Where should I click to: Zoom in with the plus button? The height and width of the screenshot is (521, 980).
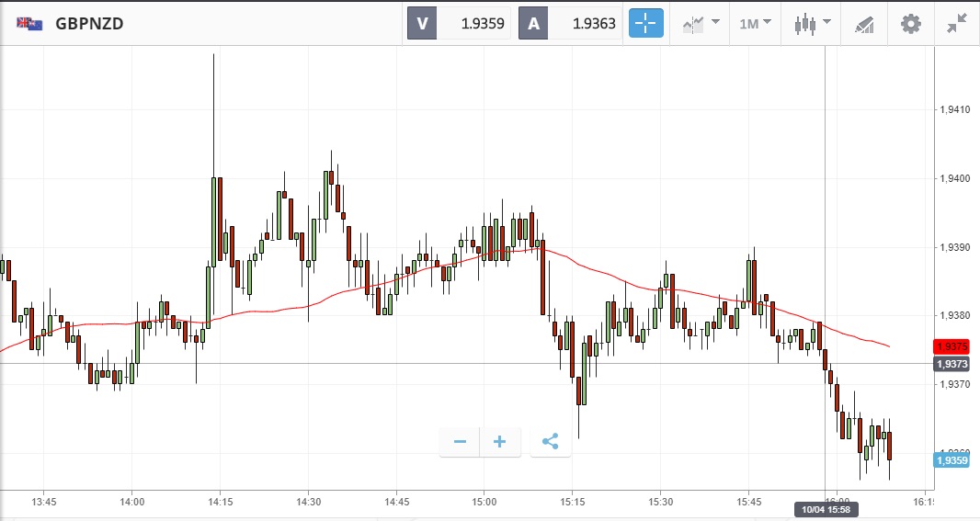pyautogui.click(x=500, y=442)
